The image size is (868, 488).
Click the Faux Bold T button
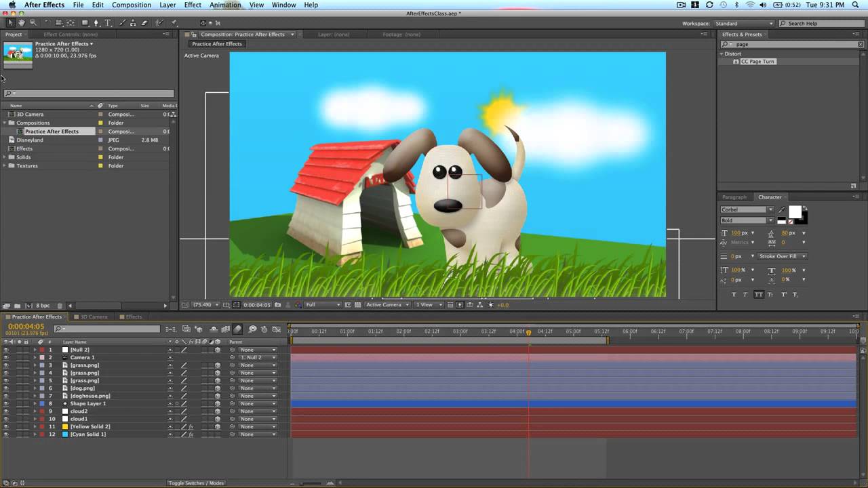[734, 294]
